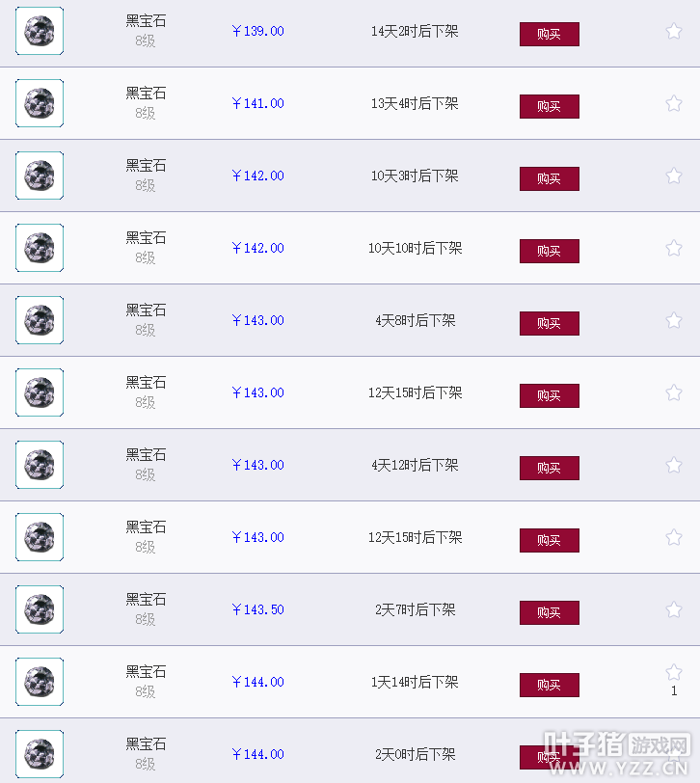Click 购买 for the ¥141.00 item
This screenshot has height=783, width=700.
[550, 106]
